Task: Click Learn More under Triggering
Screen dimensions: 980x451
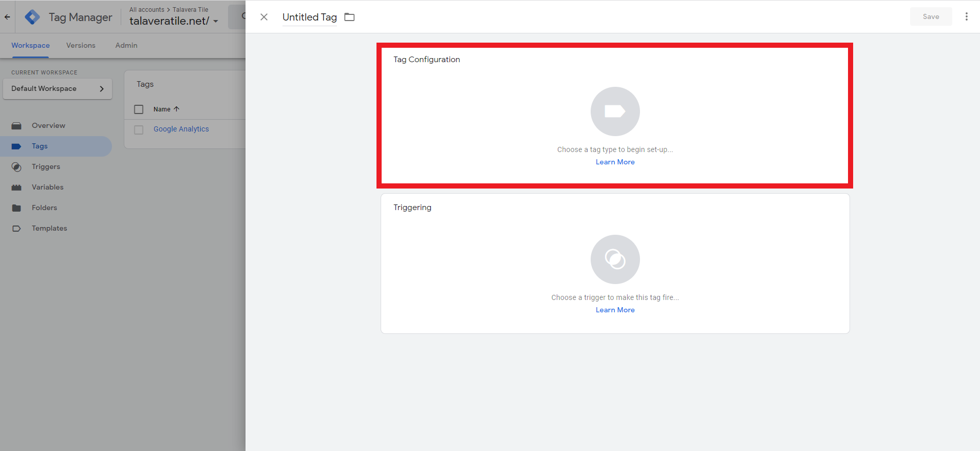Action: [615, 310]
